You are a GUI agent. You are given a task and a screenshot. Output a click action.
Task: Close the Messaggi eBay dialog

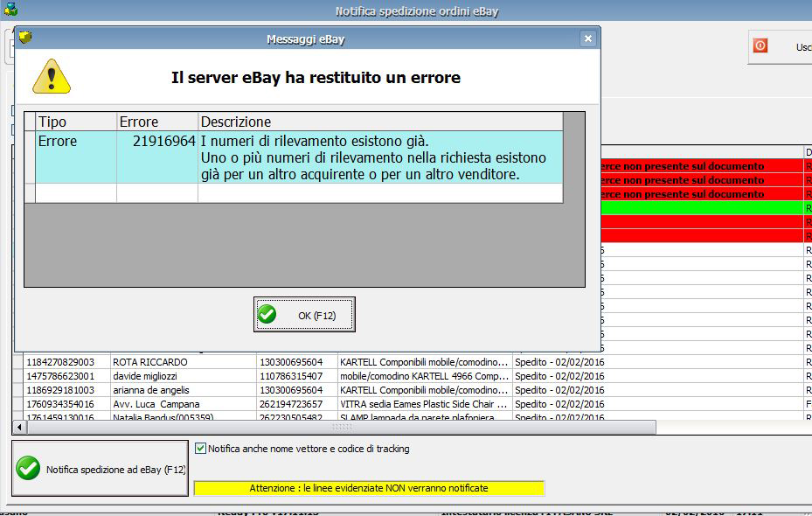[587, 38]
